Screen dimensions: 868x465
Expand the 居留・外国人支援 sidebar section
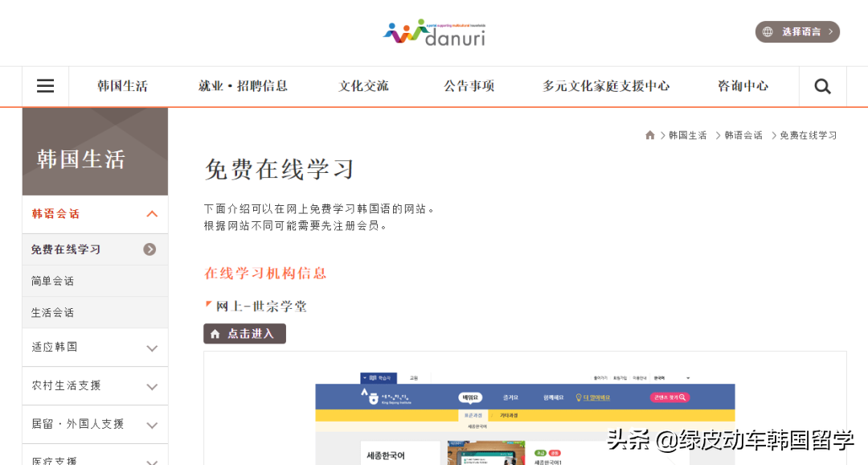tap(152, 425)
